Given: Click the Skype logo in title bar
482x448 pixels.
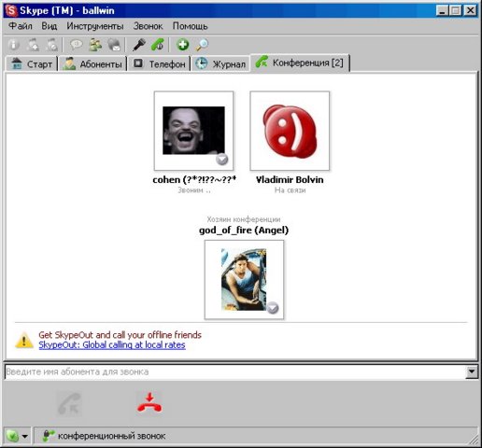Looking at the screenshot, I should [11, 10].
